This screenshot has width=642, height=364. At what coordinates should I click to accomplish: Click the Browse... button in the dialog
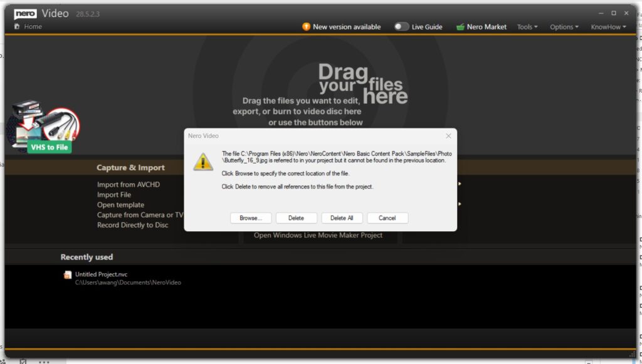(251, 218)
